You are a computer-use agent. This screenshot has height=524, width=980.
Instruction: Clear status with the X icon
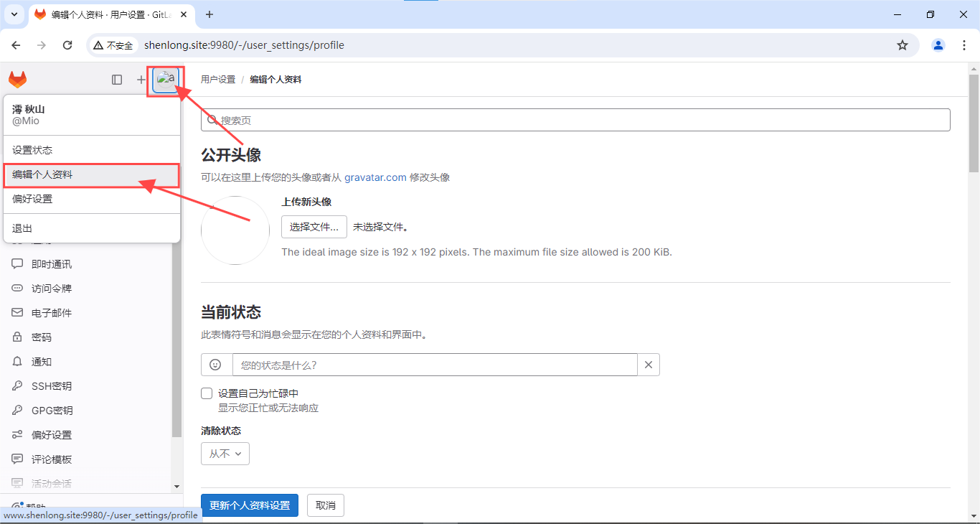click(x=648, y=365)
